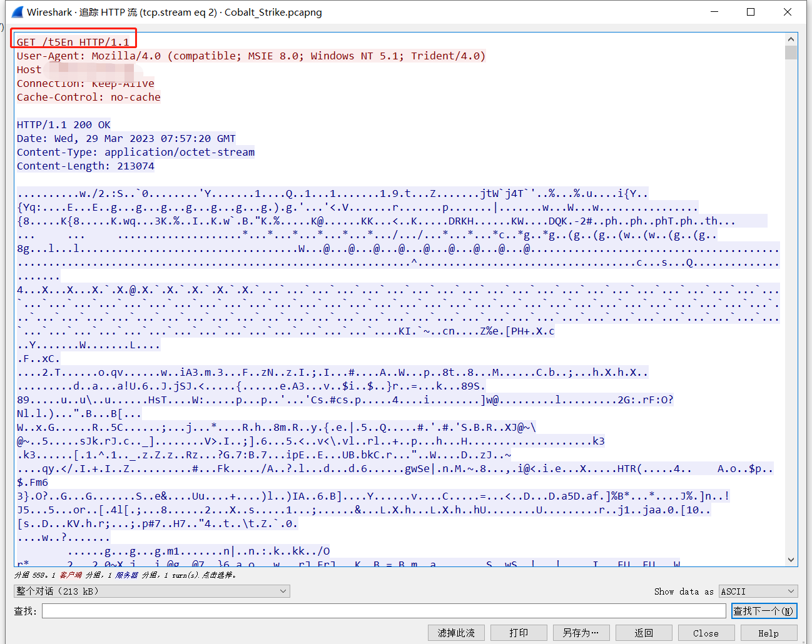The height and width of the screenshot is (644, 812).
Task: Click the 返回 button
Action: [644, 633]
